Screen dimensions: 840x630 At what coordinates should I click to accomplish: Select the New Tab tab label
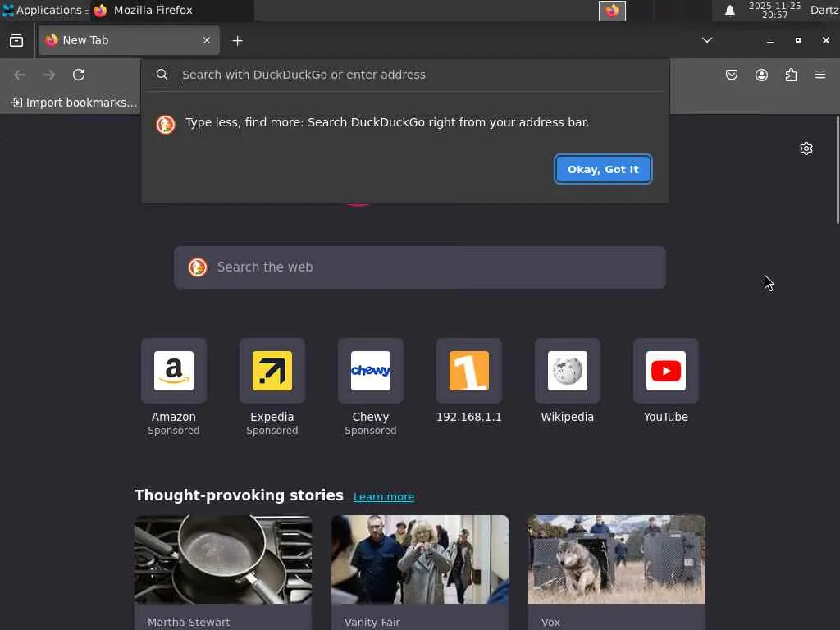pos(85,40)
